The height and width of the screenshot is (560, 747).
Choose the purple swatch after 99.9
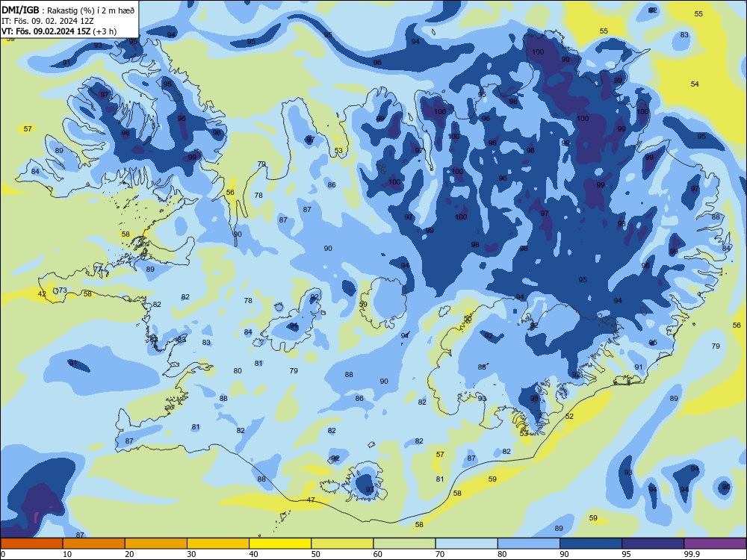pyautogui.click(x=715, y=544)
